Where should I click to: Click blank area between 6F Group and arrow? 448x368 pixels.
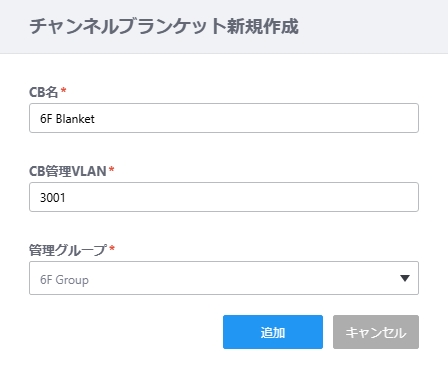tap(243, 278)
